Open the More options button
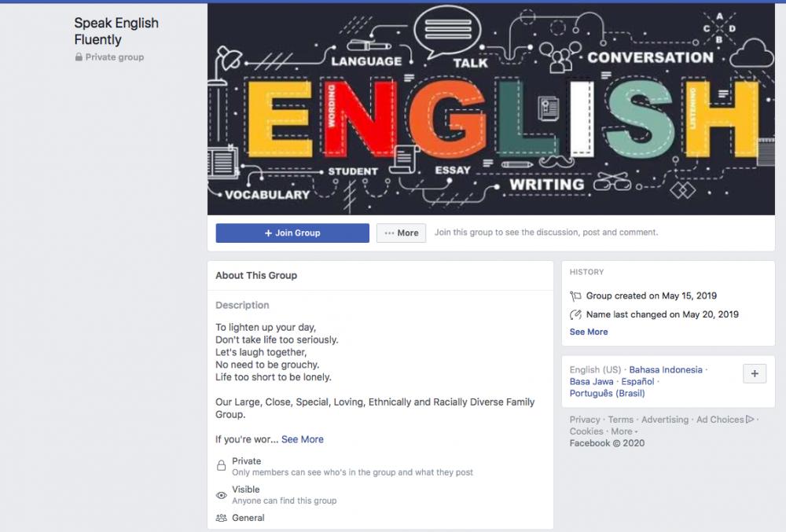 tap(401, 233)
